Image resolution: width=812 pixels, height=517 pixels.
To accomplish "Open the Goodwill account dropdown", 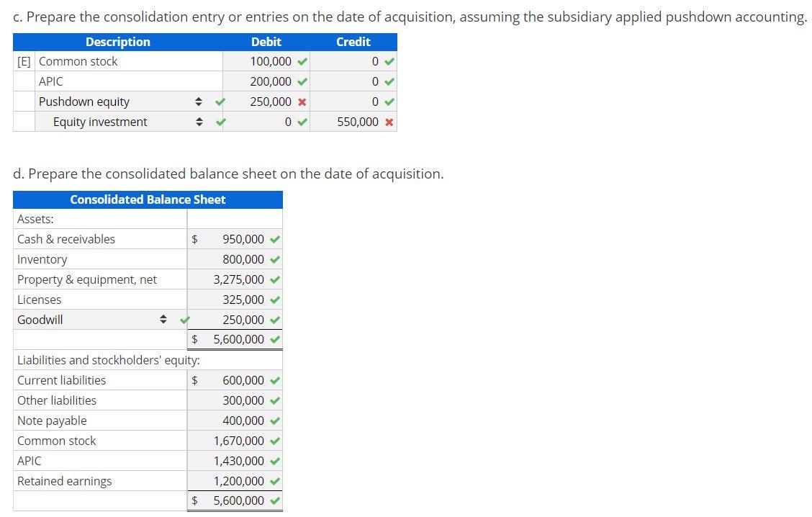I will coord(163,319).
